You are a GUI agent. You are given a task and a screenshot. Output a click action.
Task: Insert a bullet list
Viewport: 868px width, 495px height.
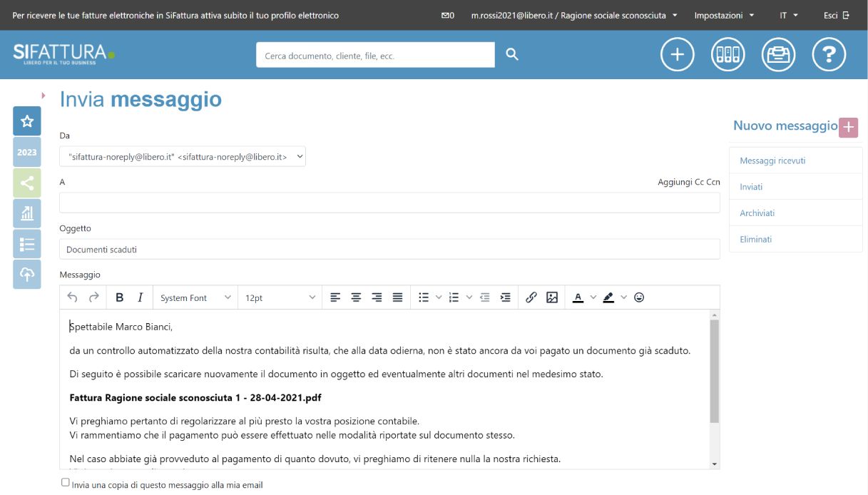pyautogui.click(x=424, y=297)
